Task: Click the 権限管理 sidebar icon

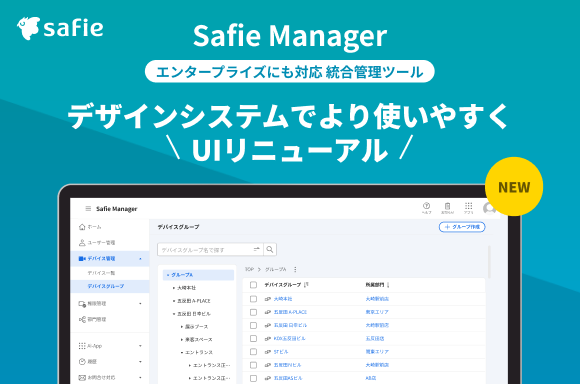Action: [82, 304]
